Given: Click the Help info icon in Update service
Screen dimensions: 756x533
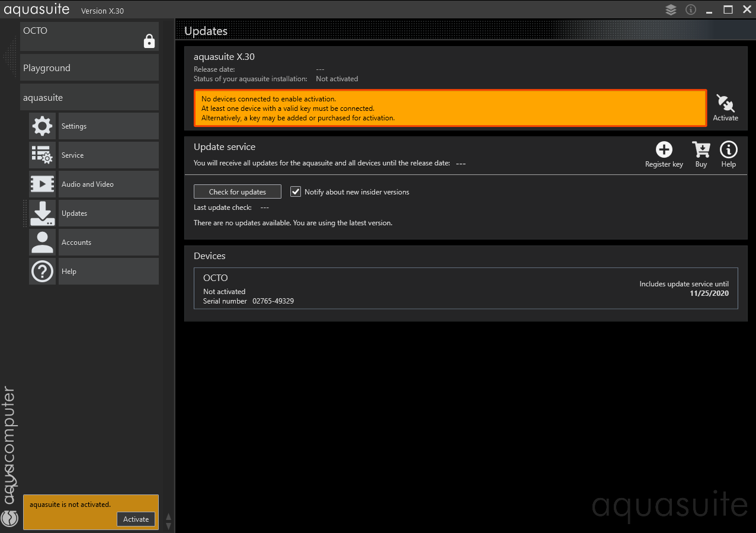Looking at the screenshot, I should [728, 149].
